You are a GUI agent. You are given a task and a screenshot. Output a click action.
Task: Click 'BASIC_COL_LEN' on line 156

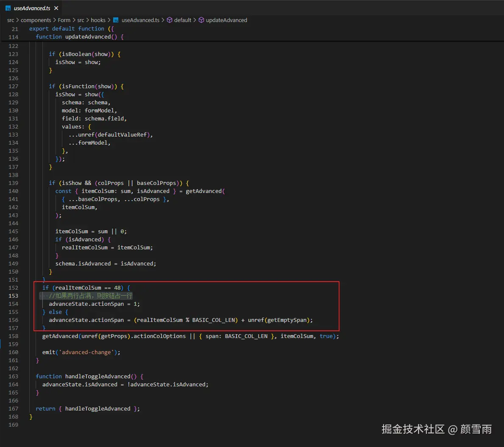coord(214,320)
